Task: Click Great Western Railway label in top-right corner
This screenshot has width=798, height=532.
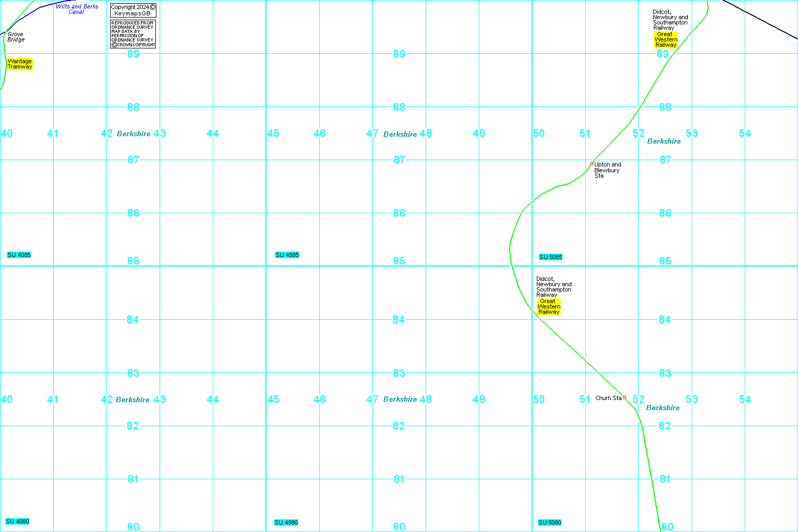Action: 666,40
